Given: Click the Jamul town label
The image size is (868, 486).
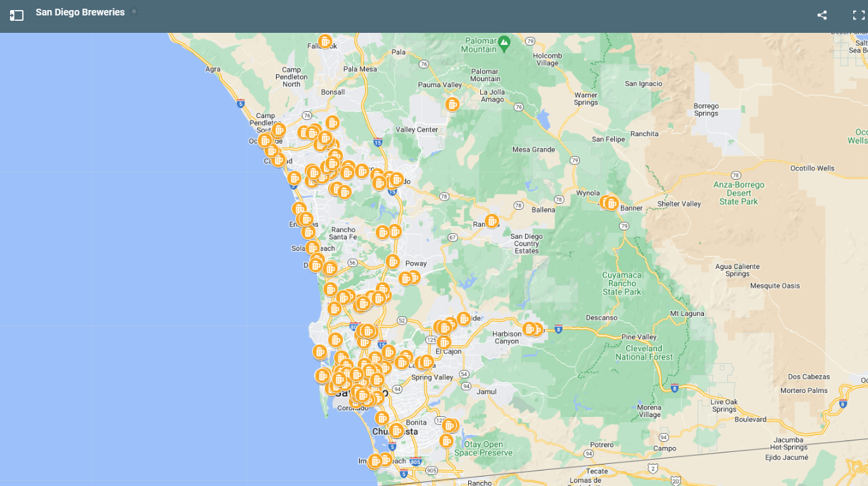Looking at the screenshot, I should (x=486, y=391).
